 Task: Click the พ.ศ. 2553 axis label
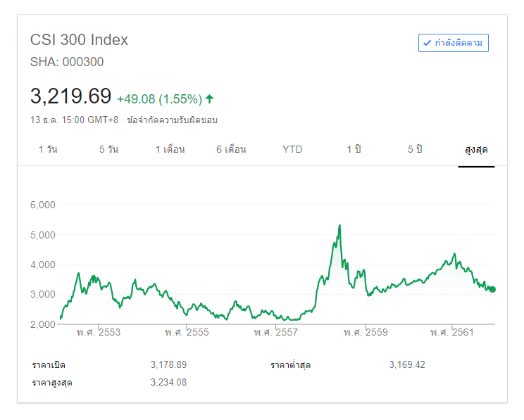click(99, 332)
